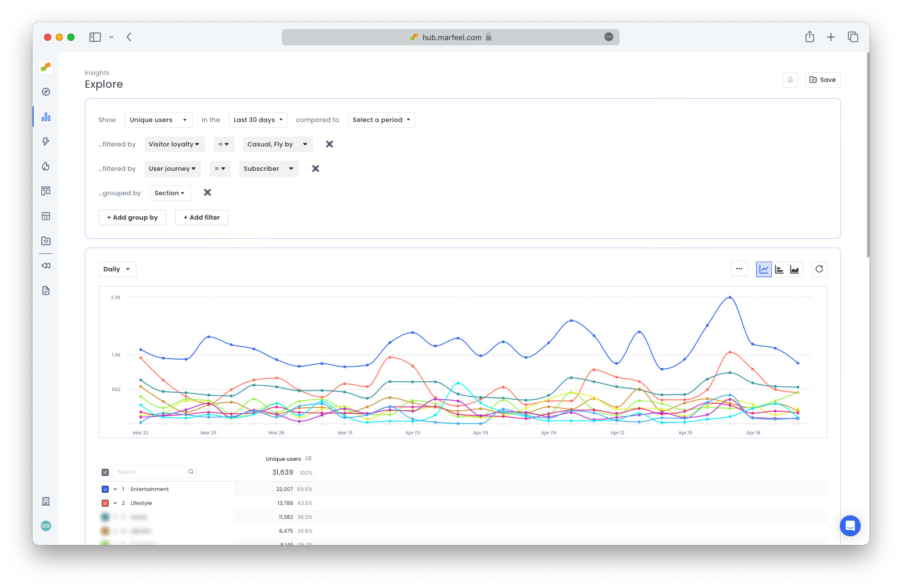Click the Add filter button
This screenshot has height=588, width=902.
[201, 217]
